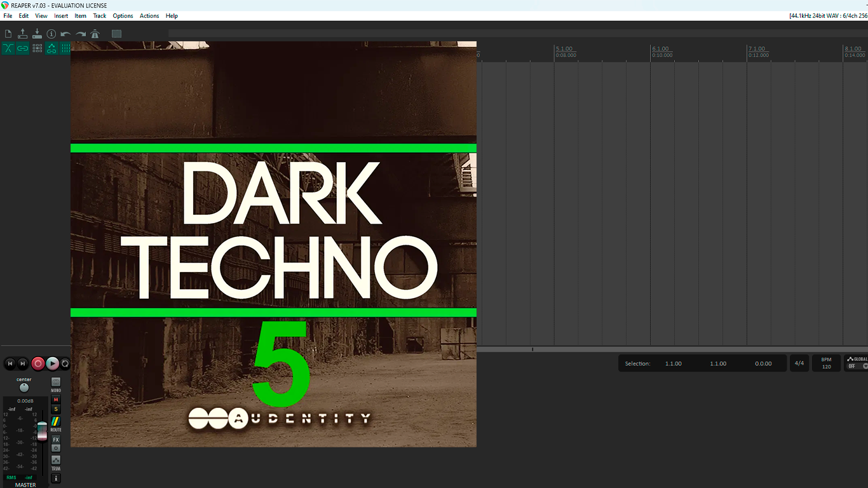Screen dimensions: 868x488
Task: Click the master volume fader
Action: pos(42,430)
